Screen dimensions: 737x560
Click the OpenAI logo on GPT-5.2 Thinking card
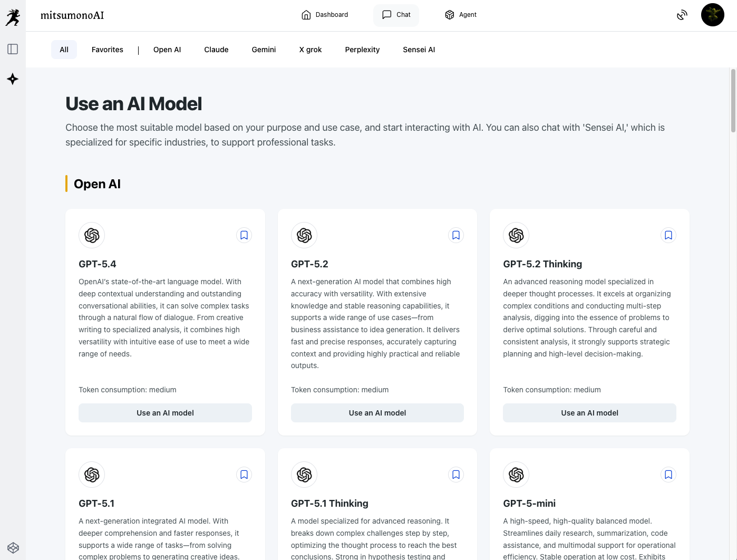[x=516, y=235]
